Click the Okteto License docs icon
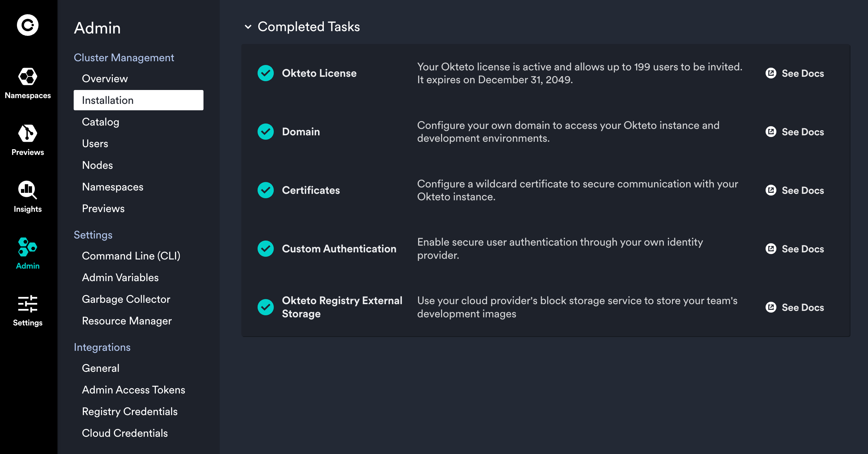Screen dimensions: 868x454 (x=771, y=73)
